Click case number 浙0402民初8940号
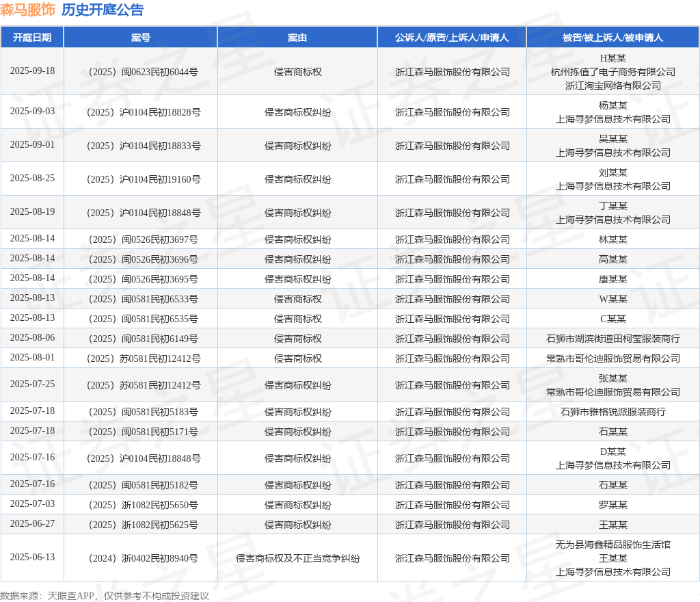This screenshot has width=700, height=602. click(x=144, y=558)
